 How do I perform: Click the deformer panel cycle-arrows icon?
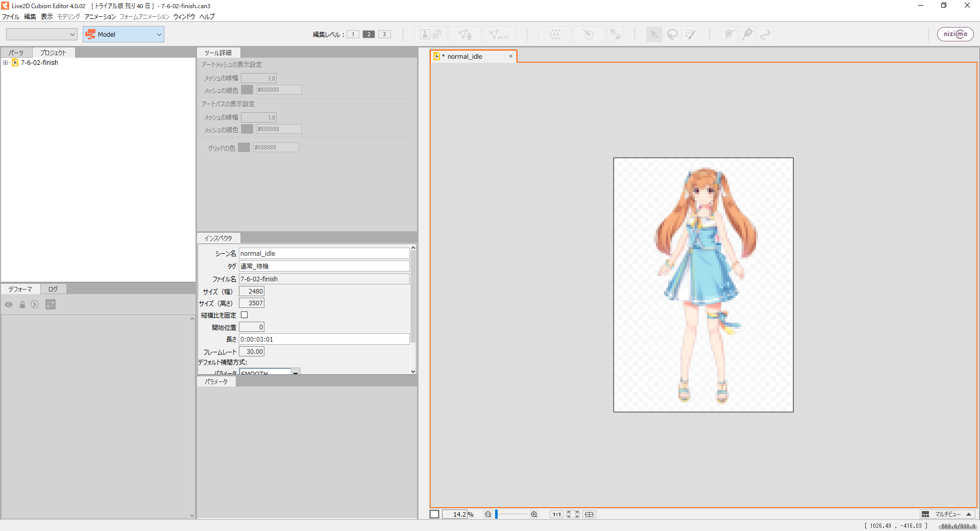(x=50, y=304)
